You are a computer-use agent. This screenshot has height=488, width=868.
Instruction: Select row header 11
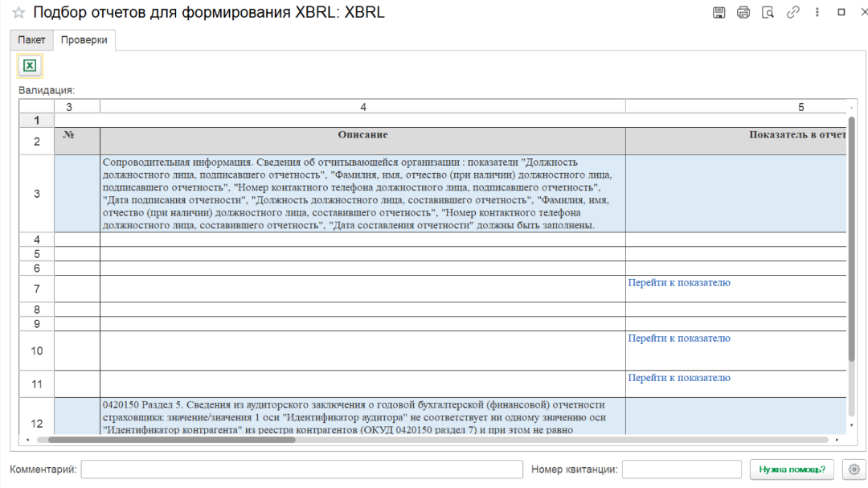[36, 384]
